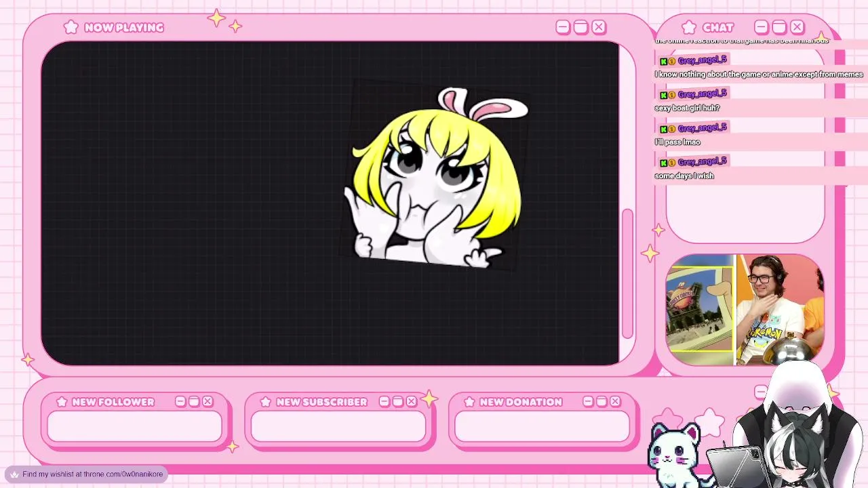Click the green K badge above 'some days I wish'
Image resolution: width=868 pixels, height=488 pixels.
click(663, 163)
